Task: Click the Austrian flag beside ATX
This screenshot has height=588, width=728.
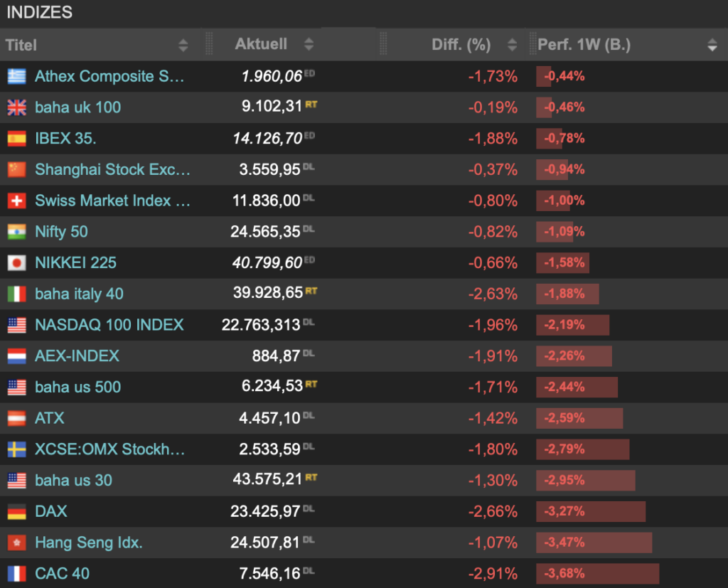Action: [17, 419]
